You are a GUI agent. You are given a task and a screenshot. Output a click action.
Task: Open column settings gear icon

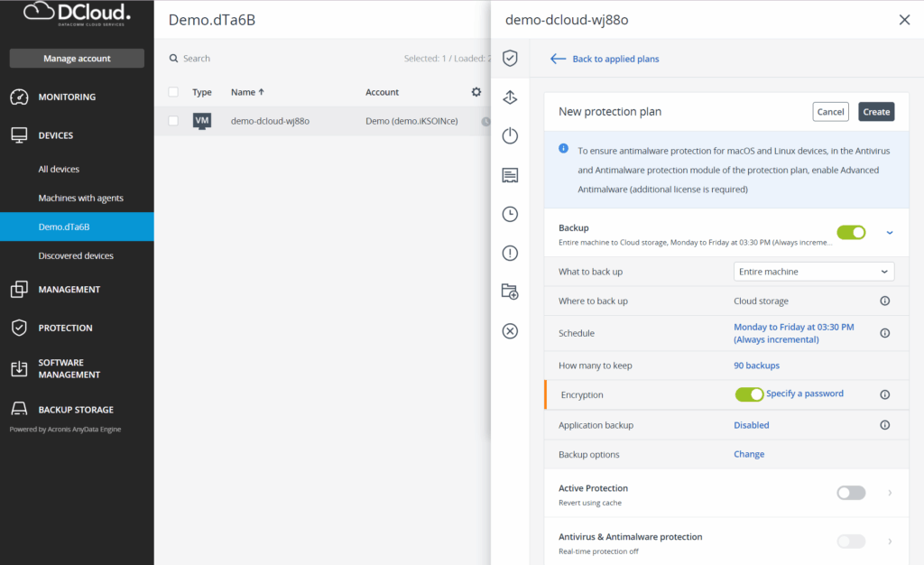pos(476,92)
